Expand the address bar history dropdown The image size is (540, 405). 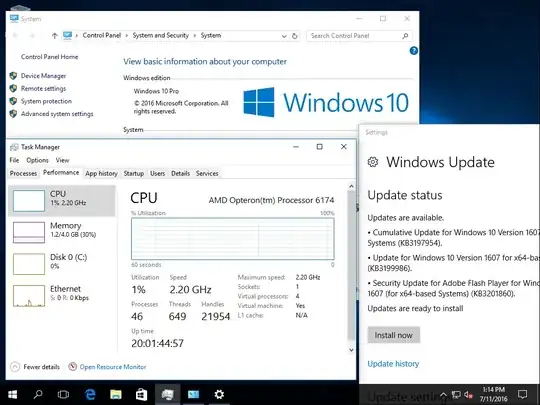(284, 36)
